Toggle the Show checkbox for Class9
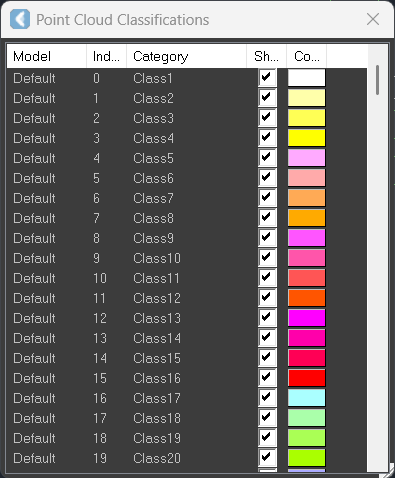Screen dimensions: 395x478 tap(267, 238)
